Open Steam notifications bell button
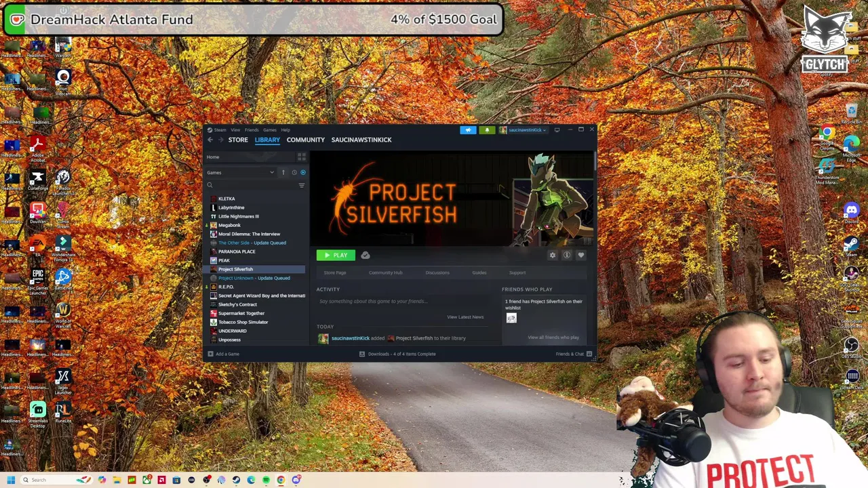This screenshot has height=488, width=868. tap(487, 130)
